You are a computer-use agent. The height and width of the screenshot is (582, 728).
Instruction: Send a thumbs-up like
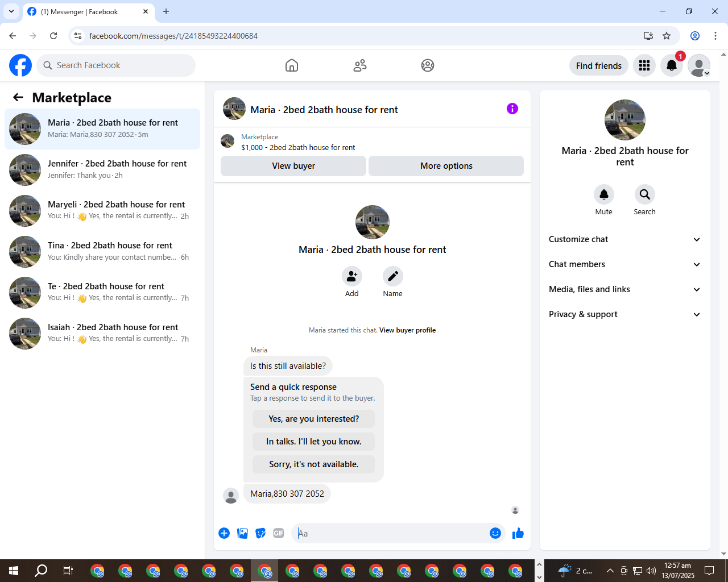tap(518, 533)
